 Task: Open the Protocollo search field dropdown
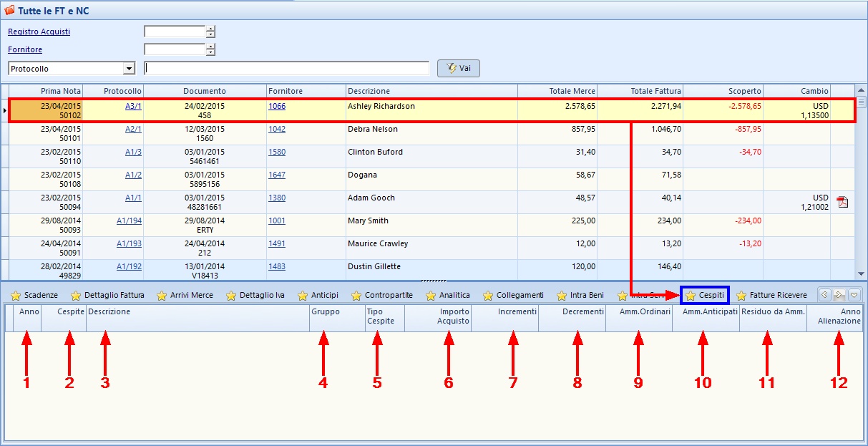pyautogui.click(x=129, y=69)
